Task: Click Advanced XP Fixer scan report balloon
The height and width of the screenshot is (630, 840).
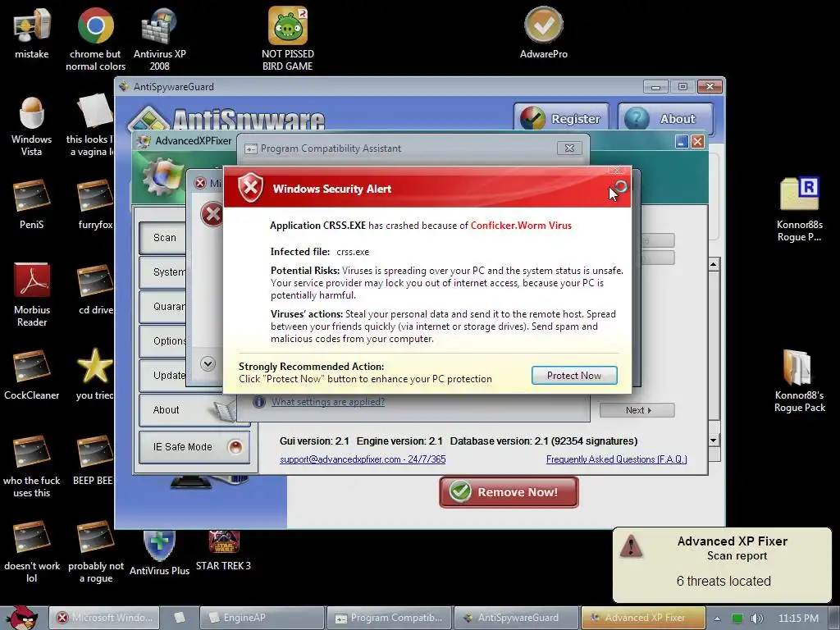Action: (x=722, y=564)
